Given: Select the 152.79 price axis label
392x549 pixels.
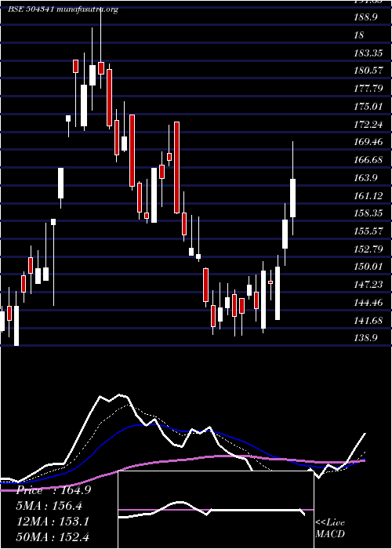Looking at the screenshot, I should click(368, 249).
